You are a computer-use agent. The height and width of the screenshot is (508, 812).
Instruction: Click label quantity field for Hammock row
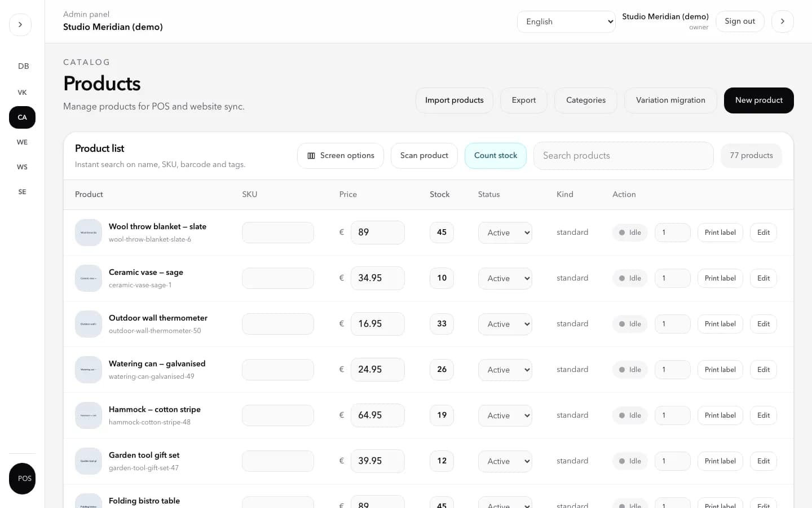[673, 415]
